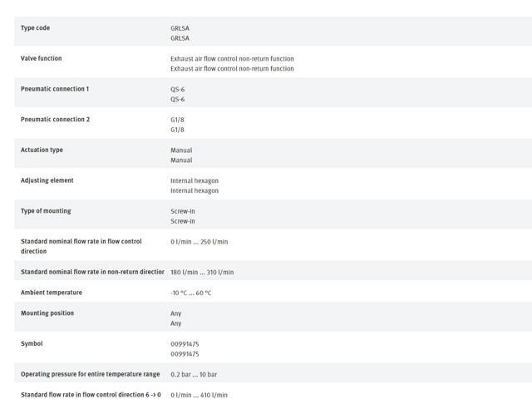This screenshot has height=399, width=532.
Task: Select the first Manual value
Action: point(181,150)
